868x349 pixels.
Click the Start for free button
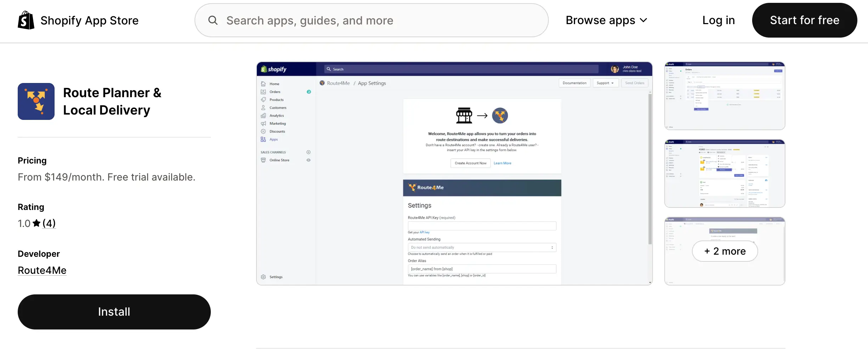pyautogui.click(x=805, y=20)
